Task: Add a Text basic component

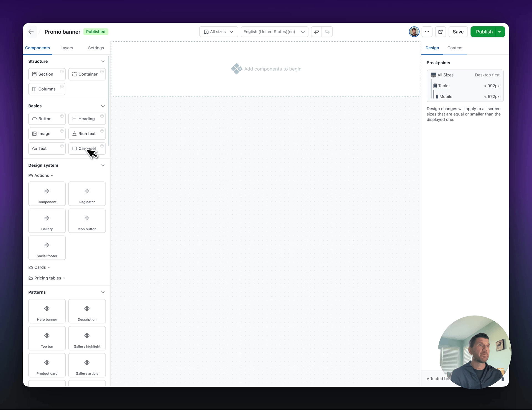Action: point(47,148)
